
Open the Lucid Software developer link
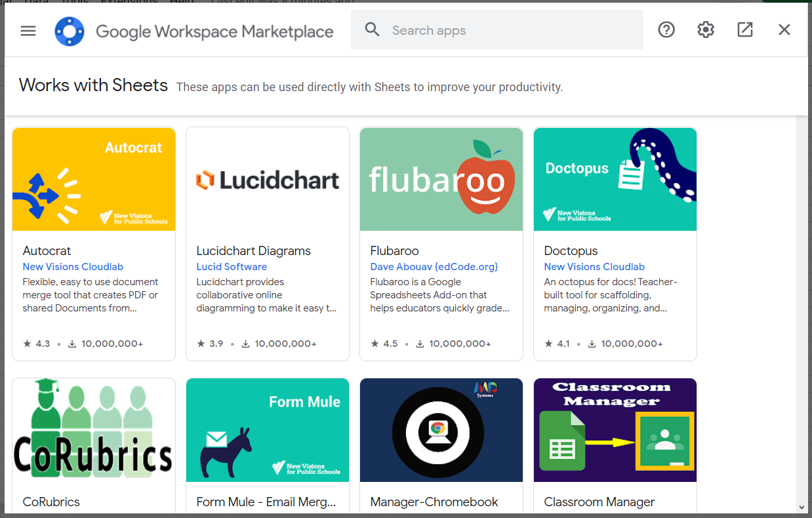tap(232, 267)
